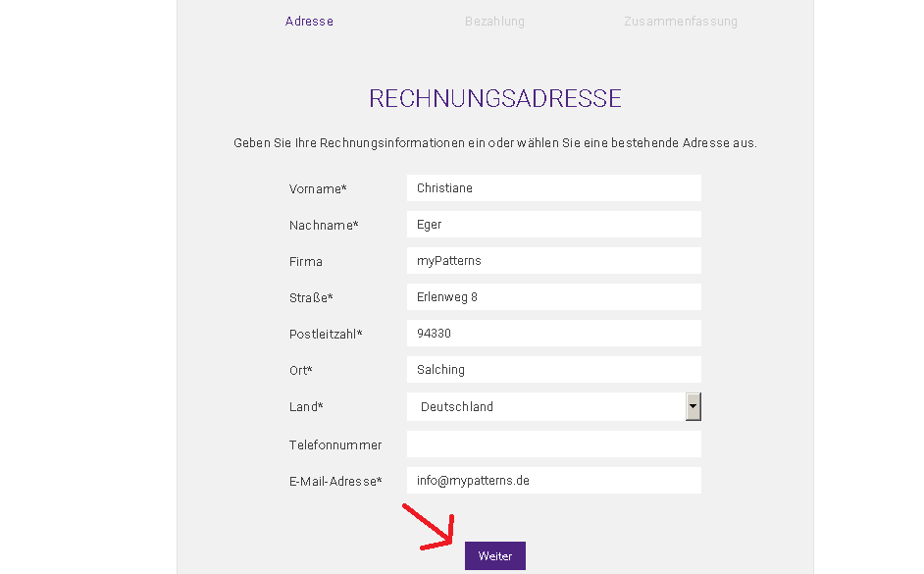Click the E-Mail field with info@mypatterns.de

point(553,481)
